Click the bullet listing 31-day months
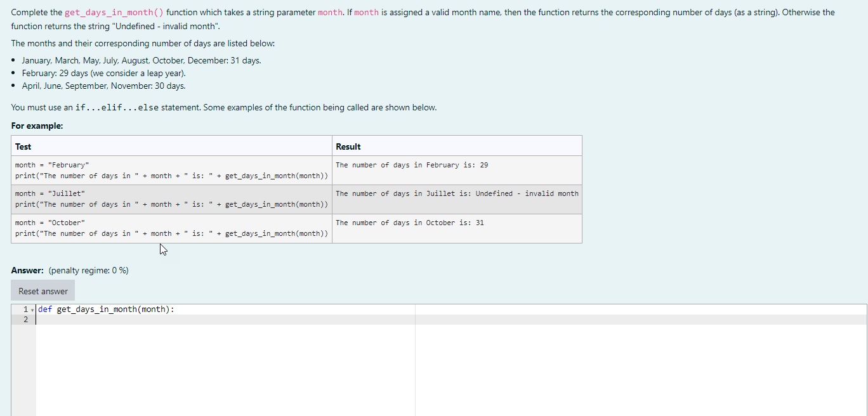 141,60
